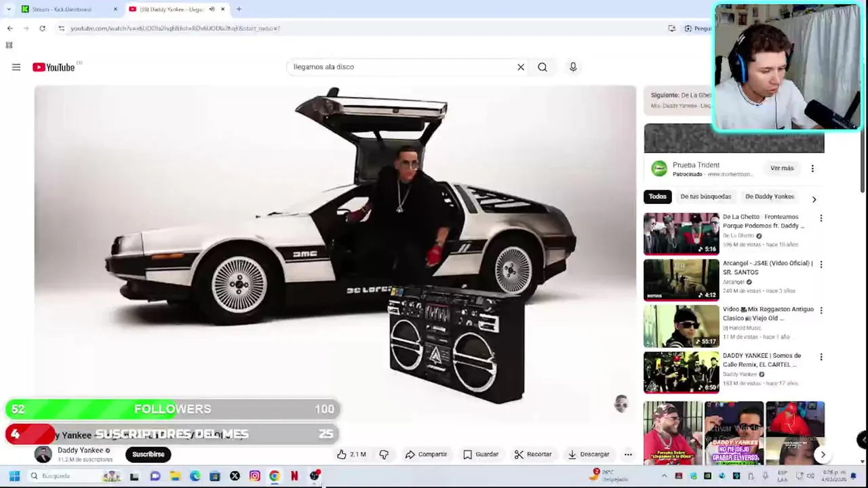This screenshot has height=488, width=868.
Task: Select the Todos filter chip
Action: [657, 197]
